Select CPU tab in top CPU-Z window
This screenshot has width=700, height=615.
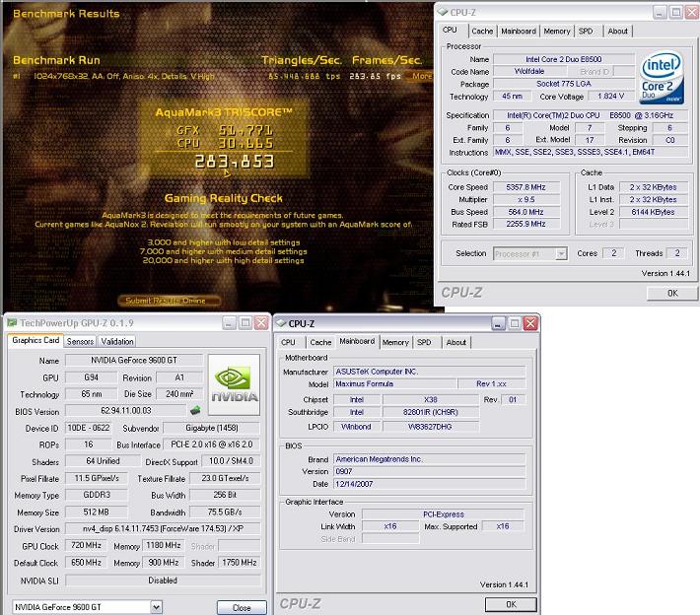click(450, 30)
